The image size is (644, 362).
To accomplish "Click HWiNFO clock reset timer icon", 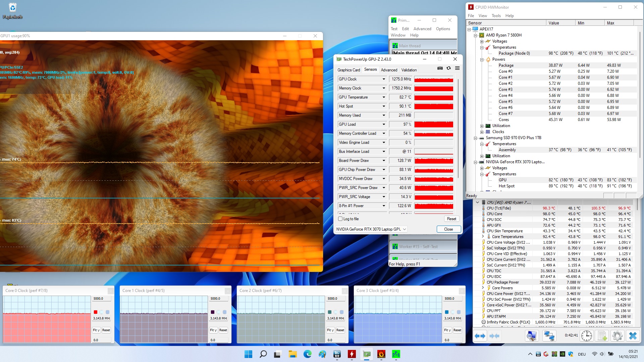I will pos(586,336).
